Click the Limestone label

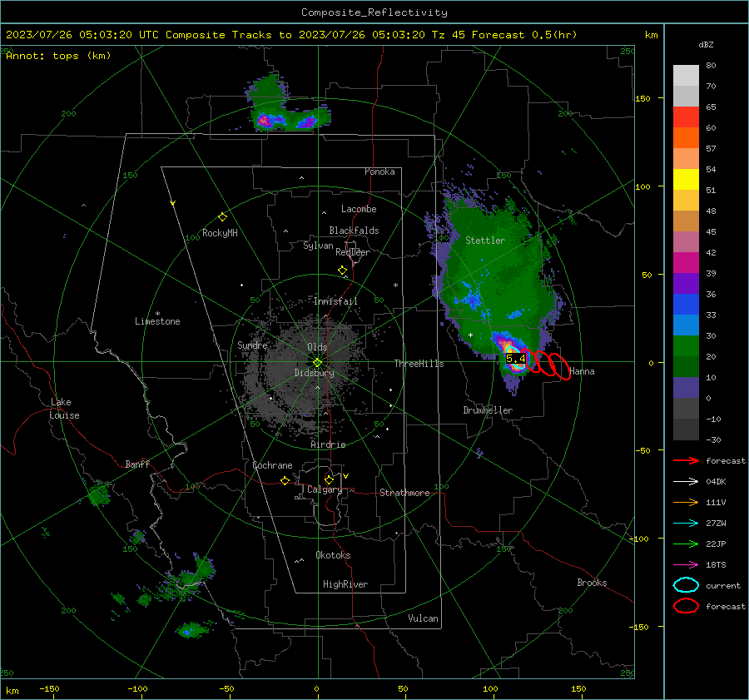point(157,321)
